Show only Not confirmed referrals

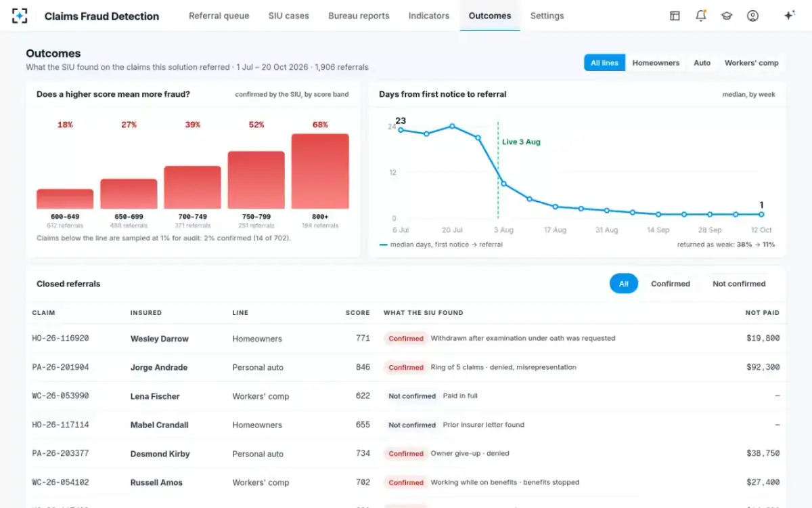pos(739,284)
